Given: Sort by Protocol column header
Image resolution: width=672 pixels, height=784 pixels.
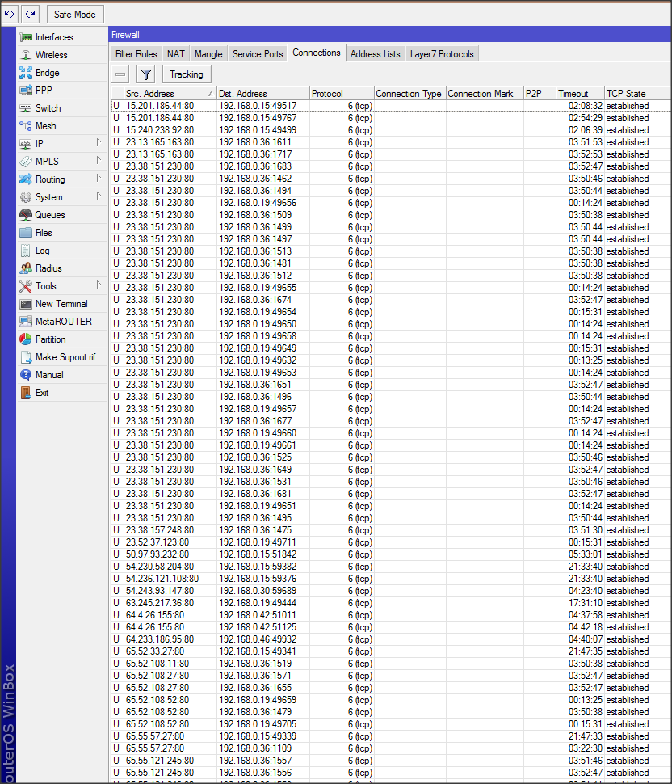Looking at the screenshot, I should click(342, 94).
